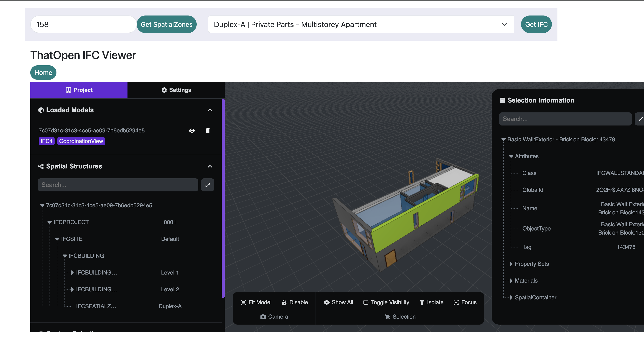Screen dimensions: 644x358
Task: Click the Home button
Action: click(x=43, y=73)
